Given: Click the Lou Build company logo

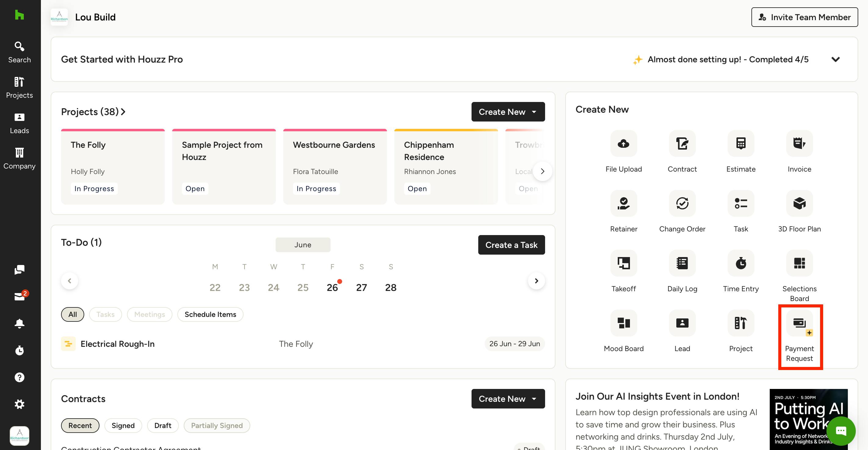Looking at the screenshot, I should [59, 17].
